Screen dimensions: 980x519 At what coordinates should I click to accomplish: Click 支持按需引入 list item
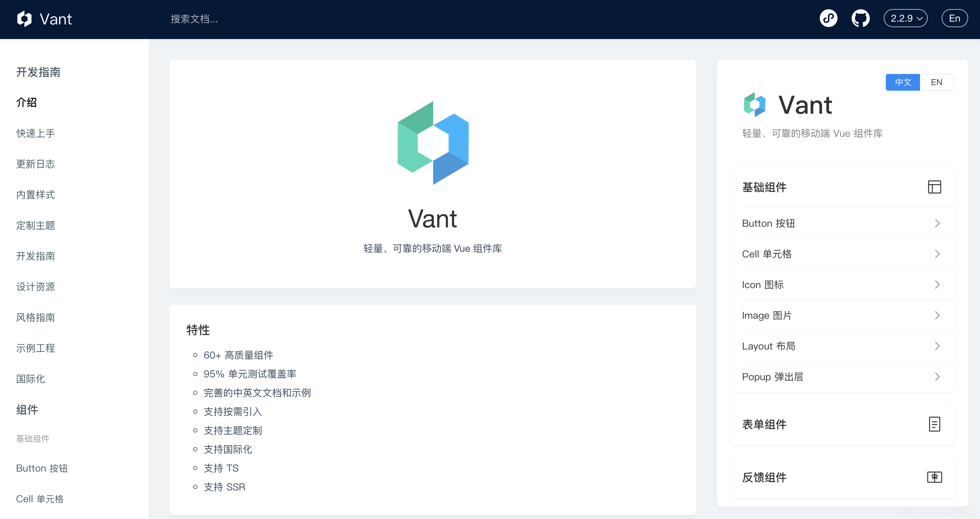coord(233,412)
